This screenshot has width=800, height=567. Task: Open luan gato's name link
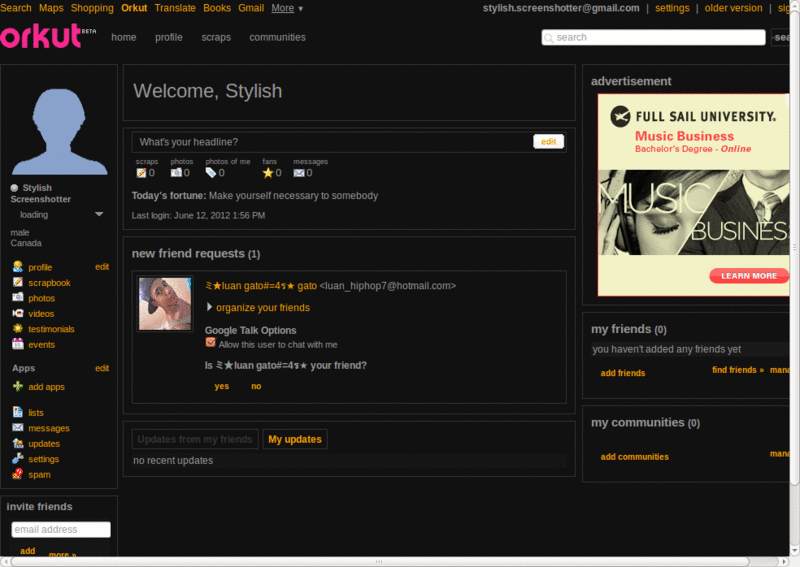261,286
